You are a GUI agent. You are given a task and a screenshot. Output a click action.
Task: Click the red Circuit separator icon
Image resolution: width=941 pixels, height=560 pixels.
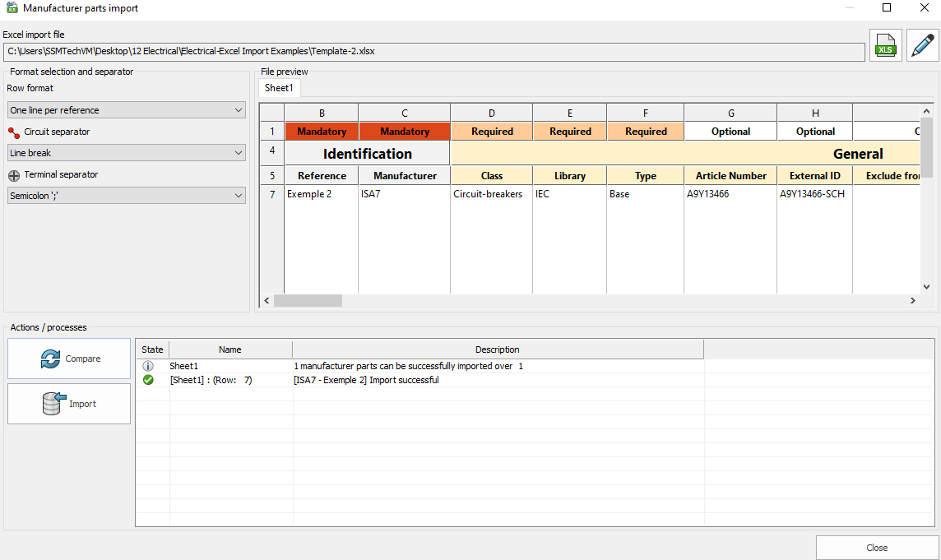click(x=14, y=132)
